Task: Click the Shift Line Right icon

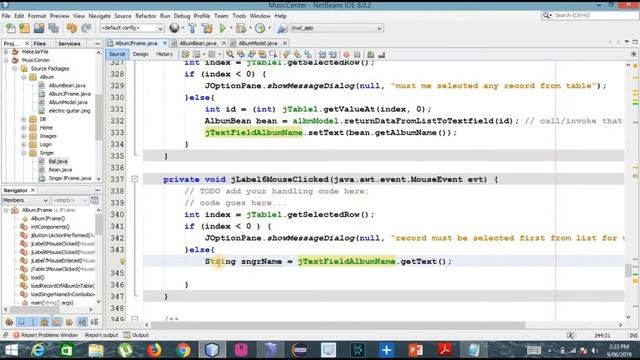Action: (333, 54)
